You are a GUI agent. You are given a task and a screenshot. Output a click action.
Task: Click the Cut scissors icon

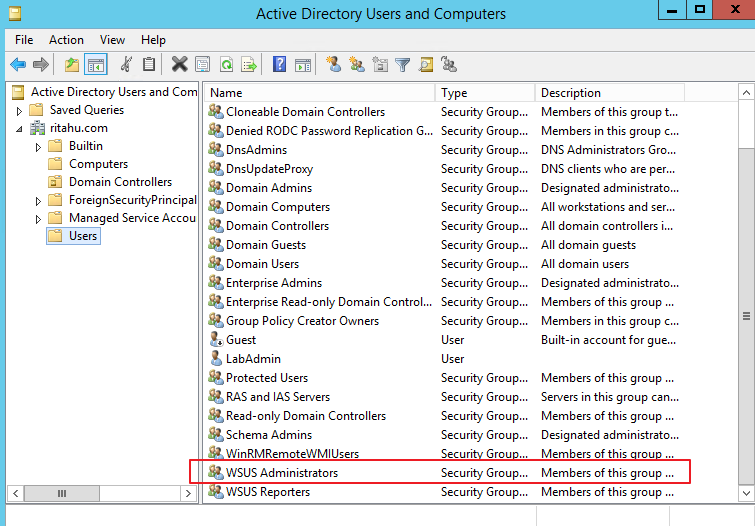tap(126, 64)
